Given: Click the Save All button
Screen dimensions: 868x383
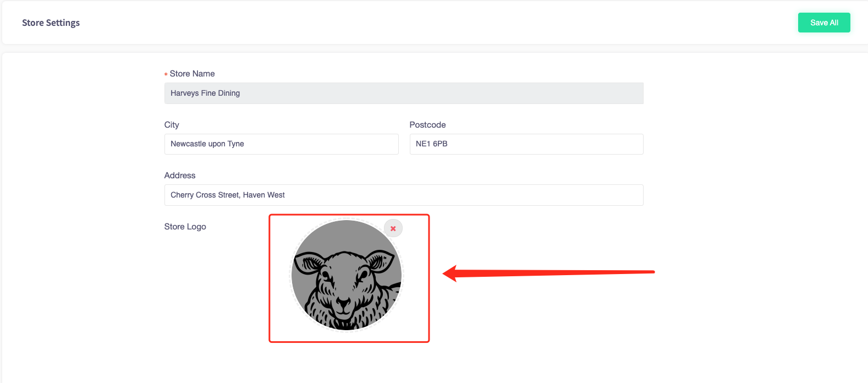Looking at the screenshot, I should tap(824, 23).
